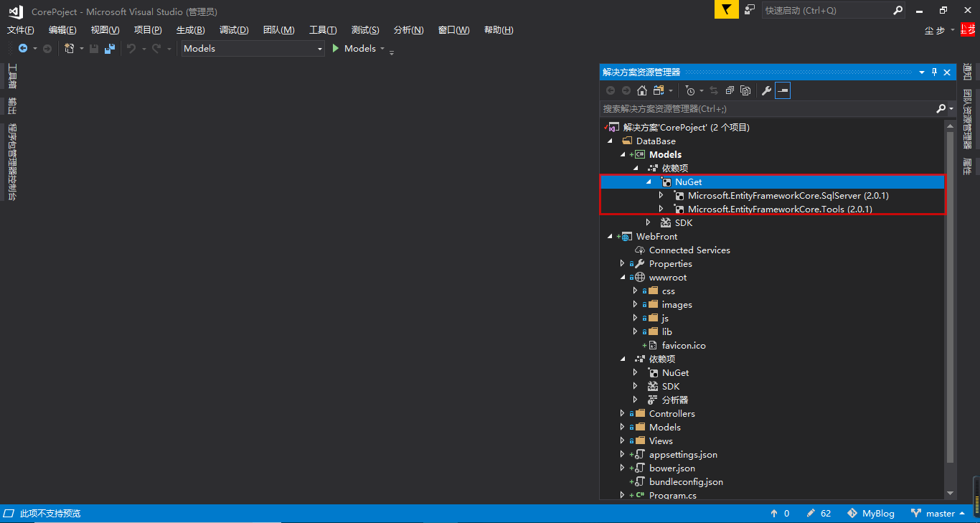Click the Solution Explorer scrollbar down arrow

point(951,494)
